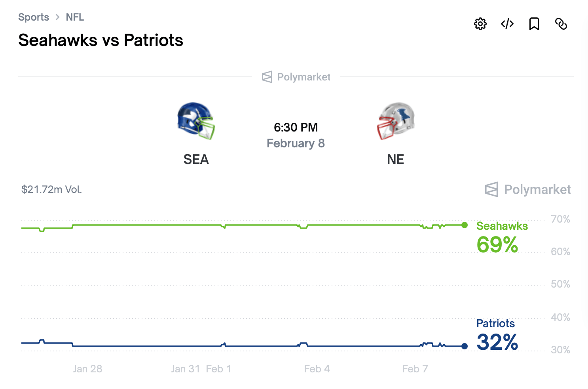This screenshot has height=389, width=588.
Task: Click the $21.72m volume text
Action: point(51,189)
